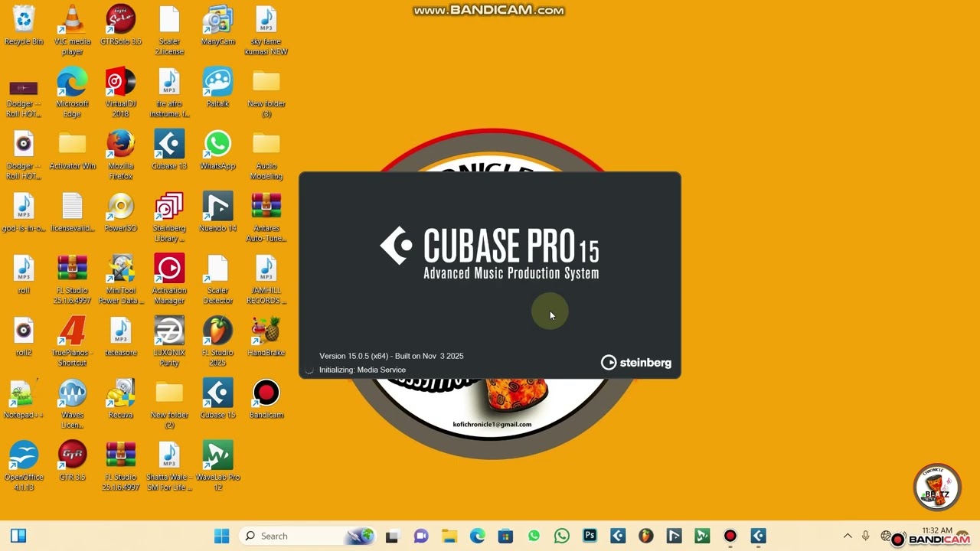This screenshot has height=551, width=980.
Task: Select the GTRSolo 3.5 desktop icon
Action: coord(120,26)
